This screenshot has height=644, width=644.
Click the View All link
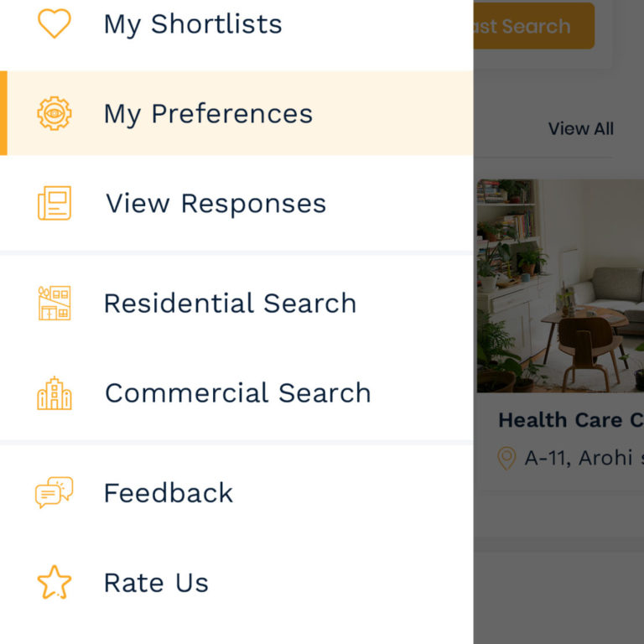tap(580, 129)
